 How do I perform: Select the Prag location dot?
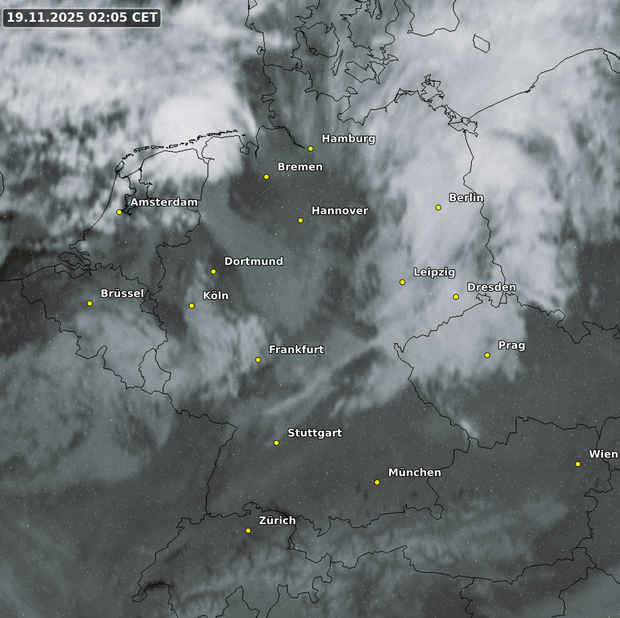point(487,355)
